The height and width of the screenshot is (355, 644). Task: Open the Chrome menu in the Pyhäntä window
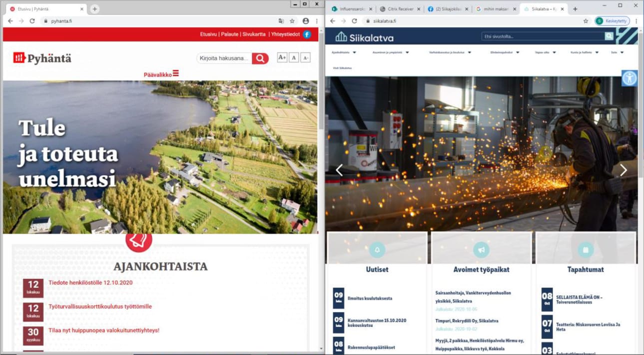click(x=317, y=21)
